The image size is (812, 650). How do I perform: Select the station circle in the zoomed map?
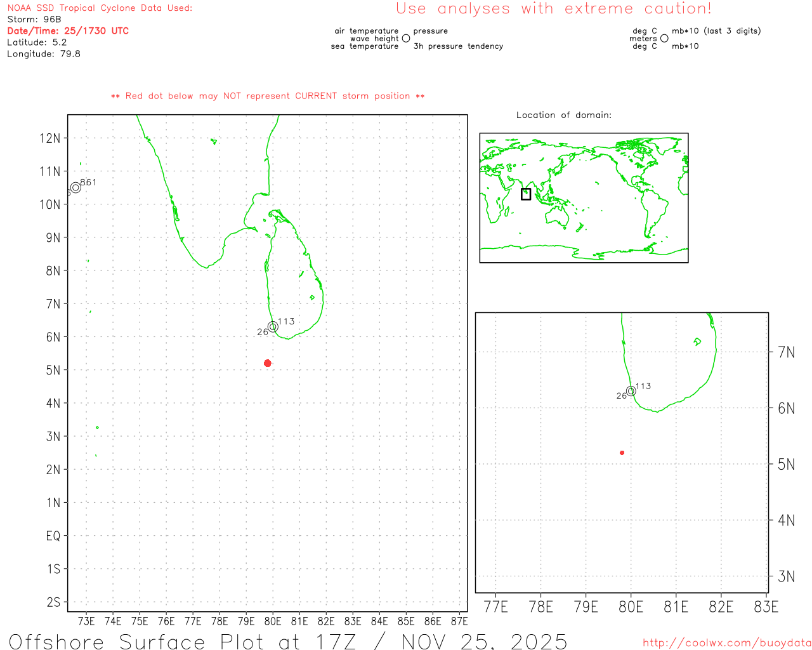[631, 391]
